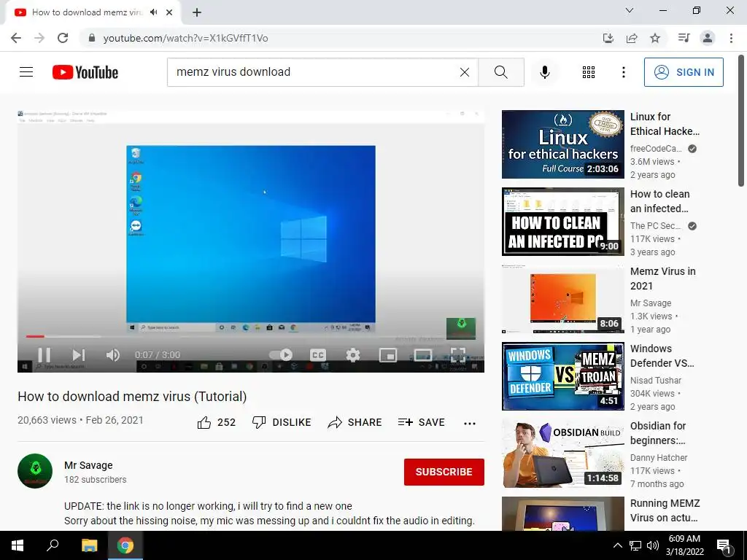Reload the current page

[63, 38]
